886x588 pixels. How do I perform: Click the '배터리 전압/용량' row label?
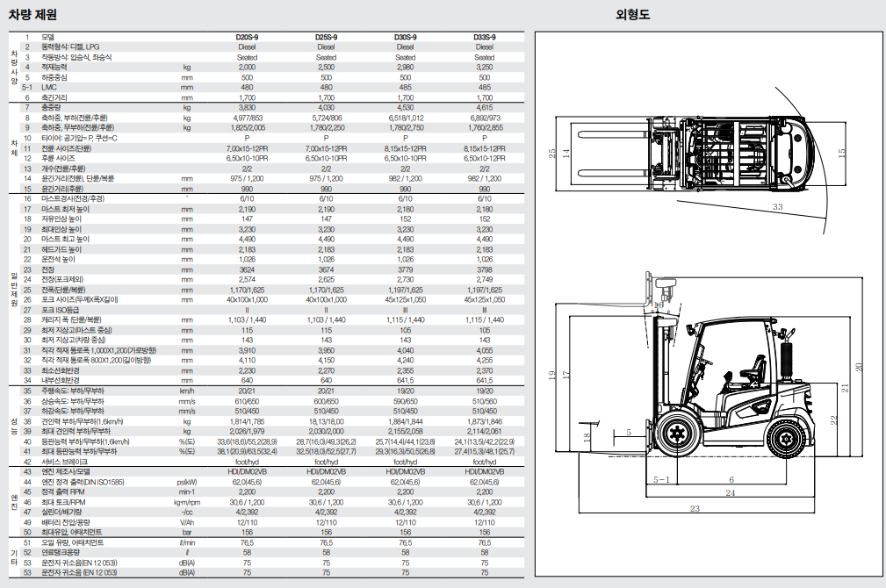66,523
